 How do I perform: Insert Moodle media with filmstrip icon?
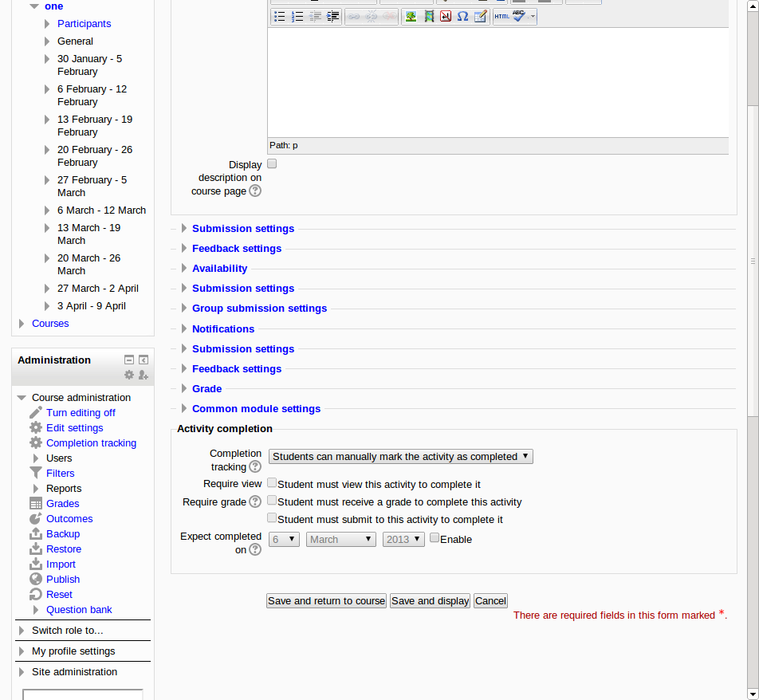coord(429,17)
